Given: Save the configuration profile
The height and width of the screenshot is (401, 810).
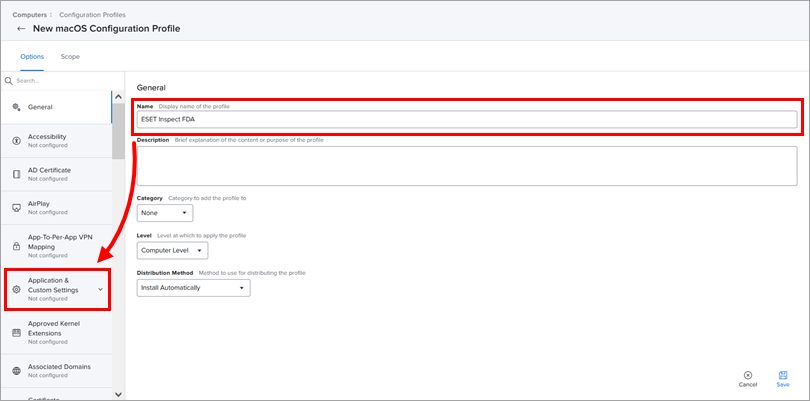Looking at the screenshot, I should click(x=783, y=379).
